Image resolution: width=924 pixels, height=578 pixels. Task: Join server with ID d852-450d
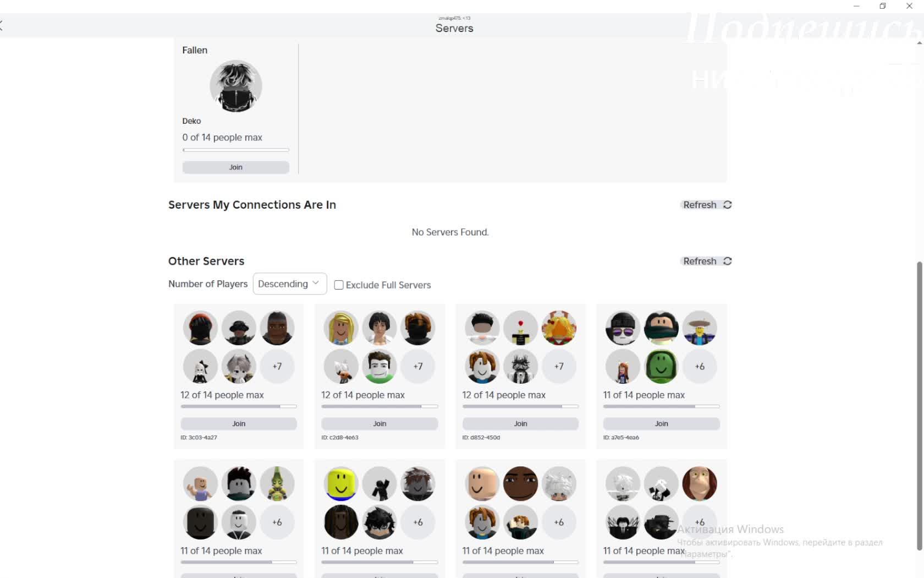pyautogui.click(x=520, y=424)
